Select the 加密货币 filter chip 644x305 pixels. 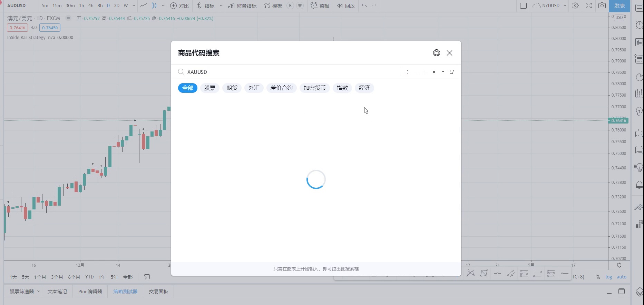click(x=315, y=88)
